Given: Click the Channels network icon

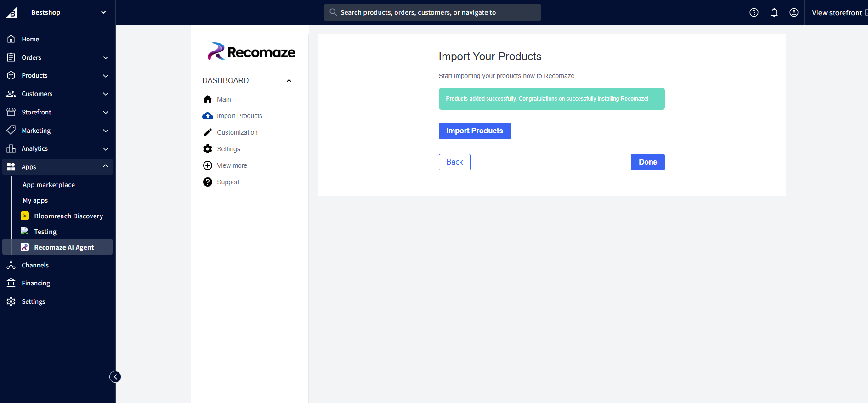Looking at the screenshot, I should coord(11,265).
